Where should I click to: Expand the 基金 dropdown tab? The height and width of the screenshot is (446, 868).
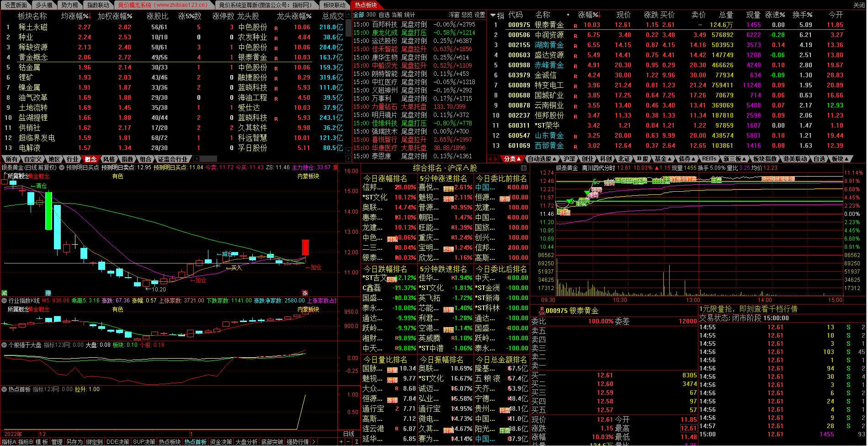(662, 159)
